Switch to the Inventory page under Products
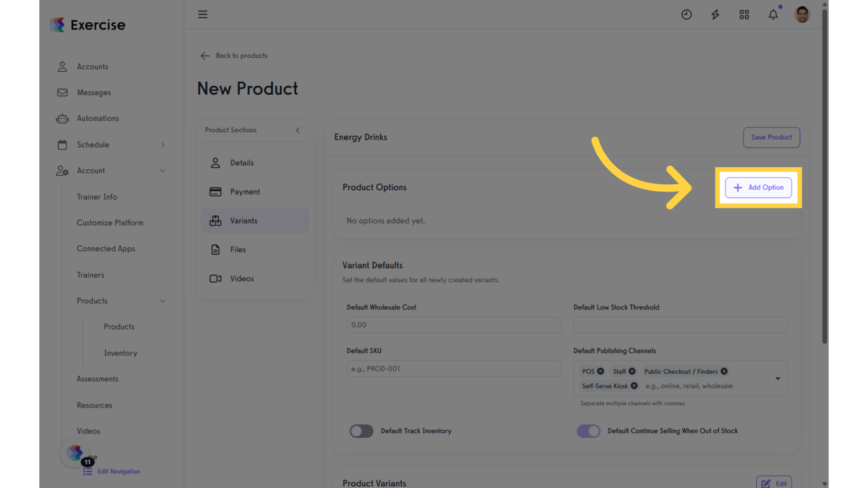The width and height of the screenshot is (868, 488). 121,353
